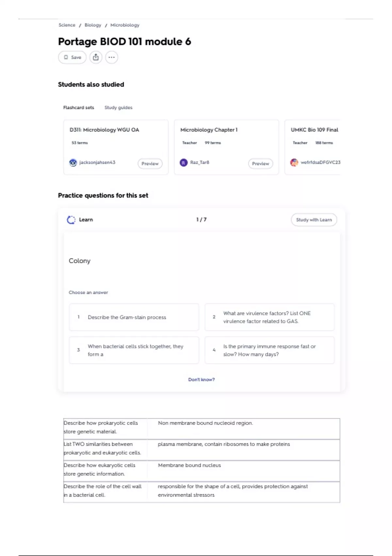Click the Don't know? link
392x556 pixels.
coord(201,380)
